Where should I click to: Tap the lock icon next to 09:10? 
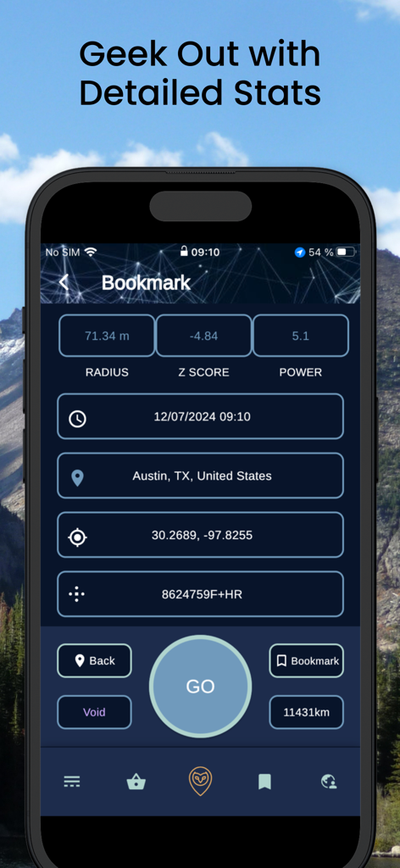[184, 251]
